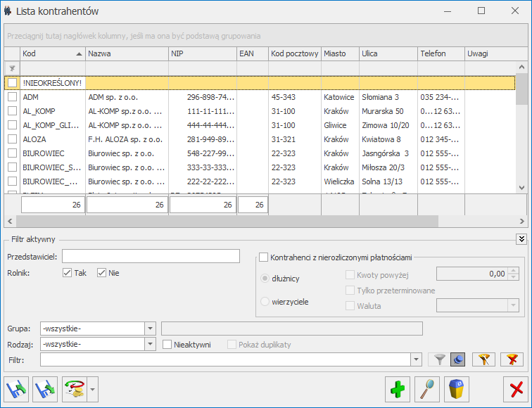Image resolution: width=532 pixels, height=408 pixels.
Task: Click into the Przedstawiciel text field
Action: [x=151, y=256]
